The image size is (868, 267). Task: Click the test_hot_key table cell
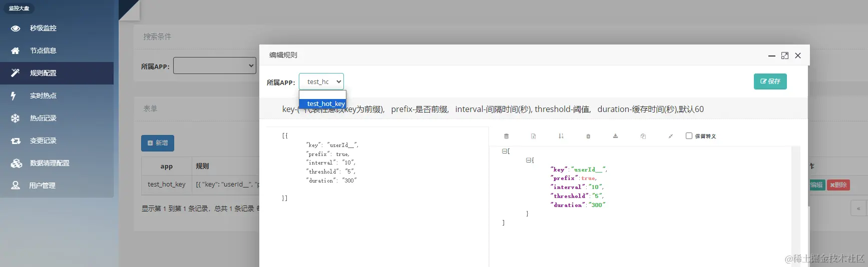(167, 184)
